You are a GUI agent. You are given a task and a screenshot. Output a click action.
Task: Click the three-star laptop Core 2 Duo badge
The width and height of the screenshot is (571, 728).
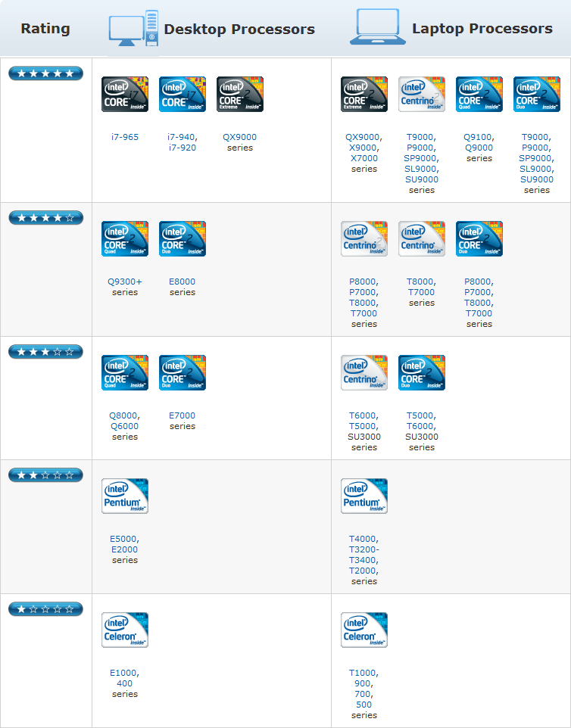(421, 373)
